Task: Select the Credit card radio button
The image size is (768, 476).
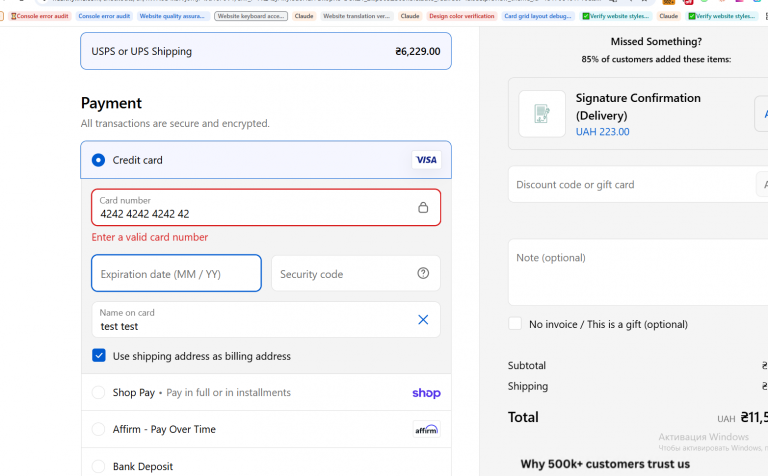Action: click(98, 160)
